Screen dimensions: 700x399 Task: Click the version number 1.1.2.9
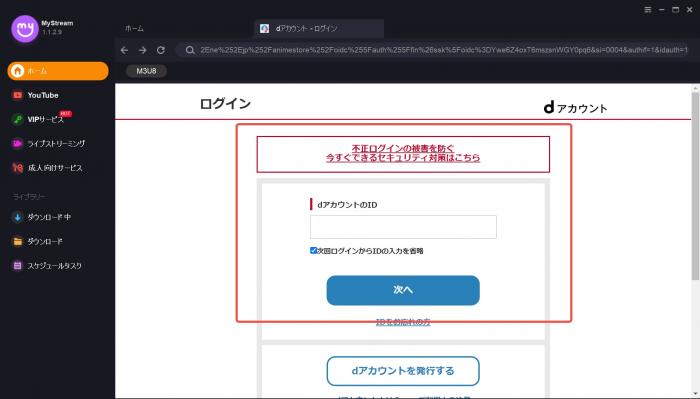pos(52,32)
